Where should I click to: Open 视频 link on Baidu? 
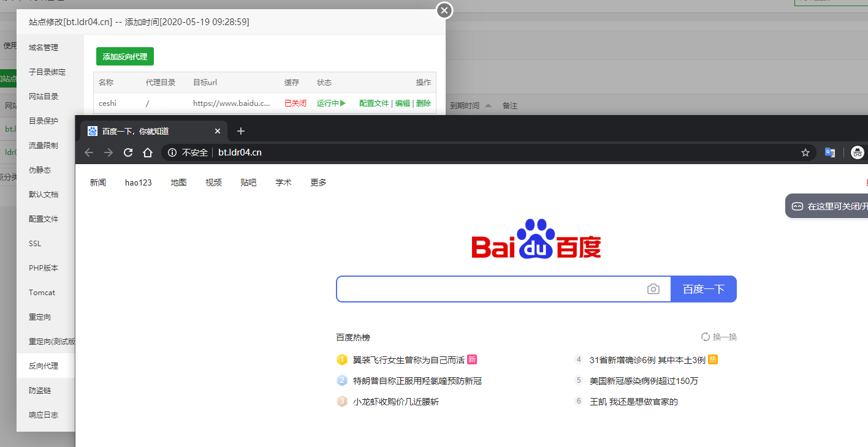click(213, 182)
